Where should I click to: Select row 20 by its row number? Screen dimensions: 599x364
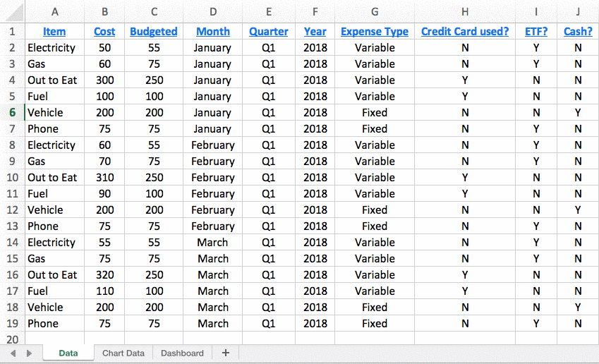[x=11, y=339]
